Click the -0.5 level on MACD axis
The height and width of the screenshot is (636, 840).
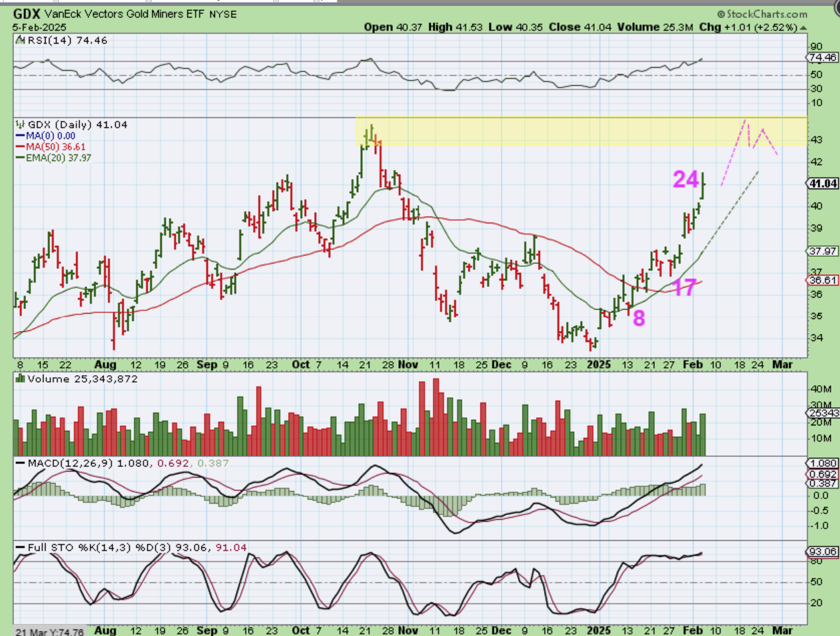(x=820, y=510)
